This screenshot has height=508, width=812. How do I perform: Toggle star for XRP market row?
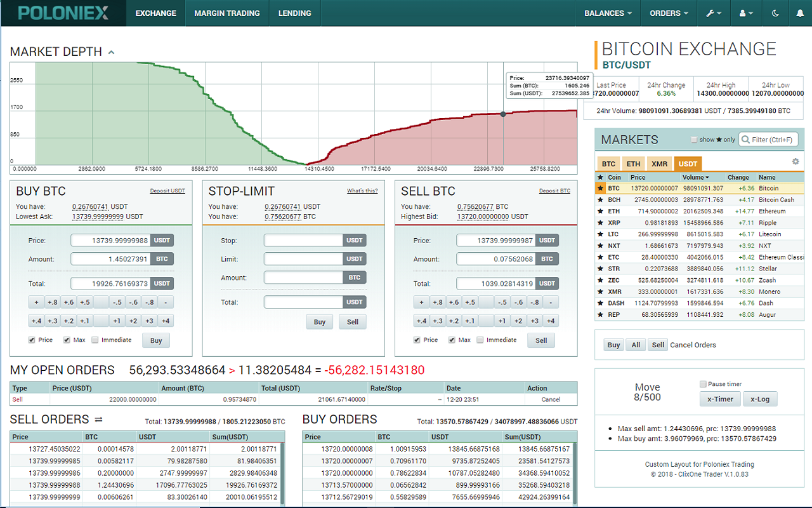click(600, 223)
